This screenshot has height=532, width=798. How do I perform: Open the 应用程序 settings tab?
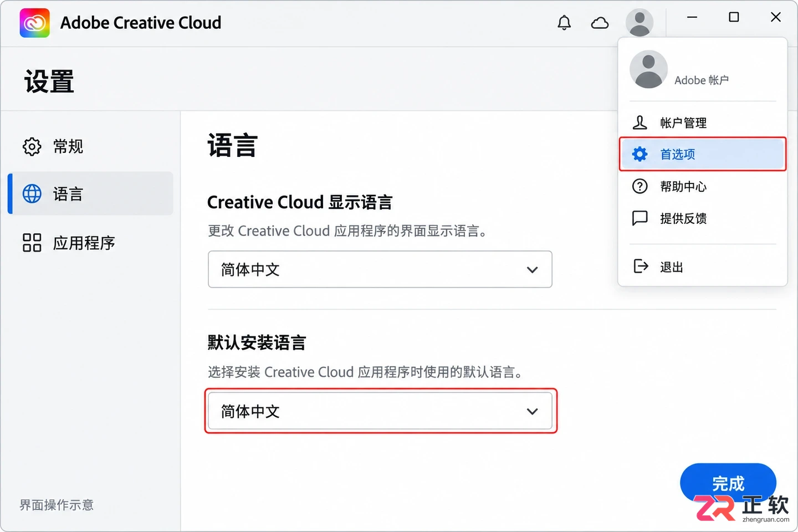pyautogui.click(x=90, y=243)
